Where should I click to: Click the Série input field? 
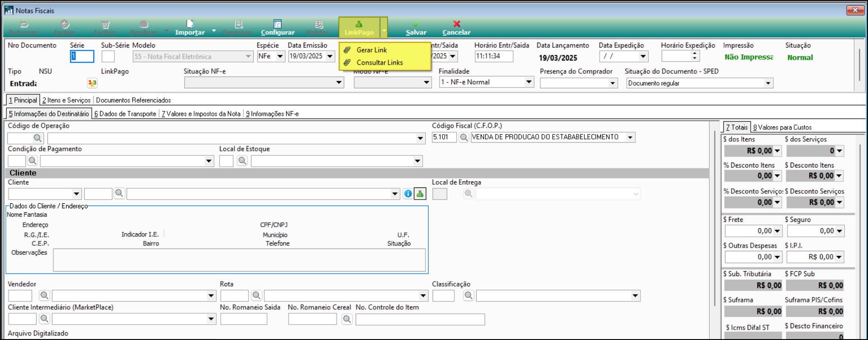82,56
